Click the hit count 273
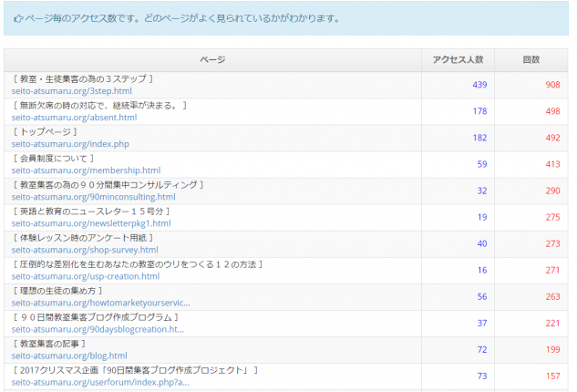 click(x=552, y=243)
